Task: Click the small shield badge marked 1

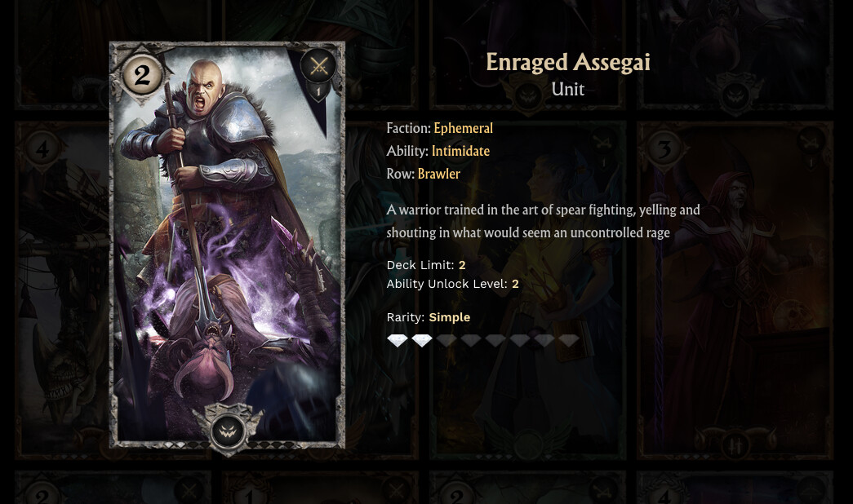Action: pyautogui.click(x=318, y=91)
